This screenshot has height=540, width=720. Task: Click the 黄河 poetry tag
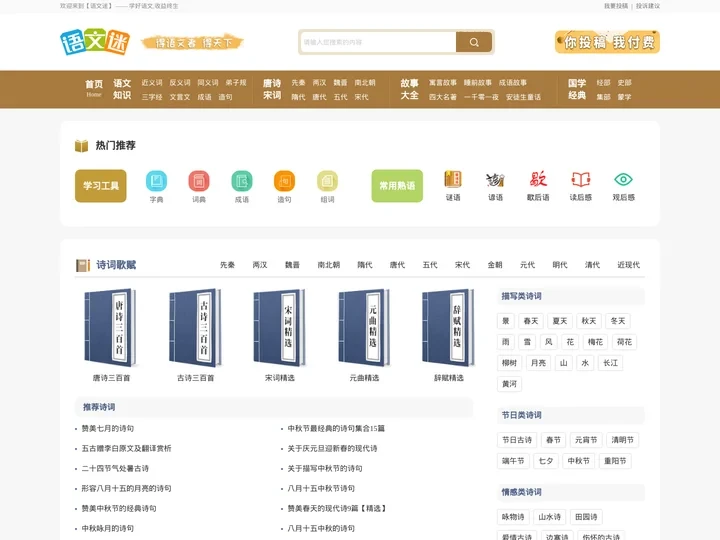pos(509,384)
